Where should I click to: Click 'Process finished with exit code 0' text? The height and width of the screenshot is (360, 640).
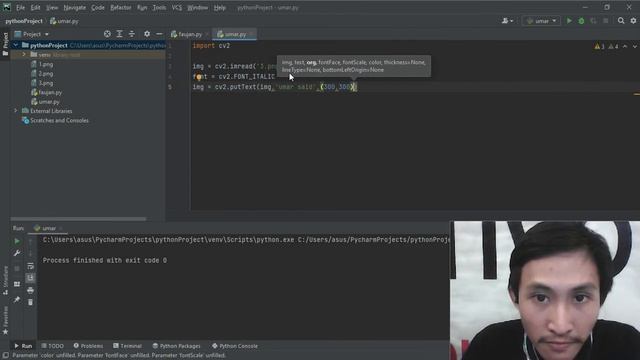pyautogui.click(x=104, y=260)
